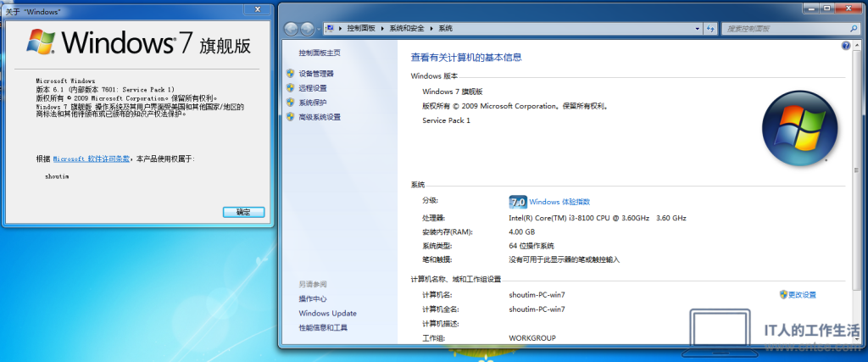The width and height of the screenshot is (868, 362).
Task: Click the refresh button beside address bar
Action: [x=711, y=29]
